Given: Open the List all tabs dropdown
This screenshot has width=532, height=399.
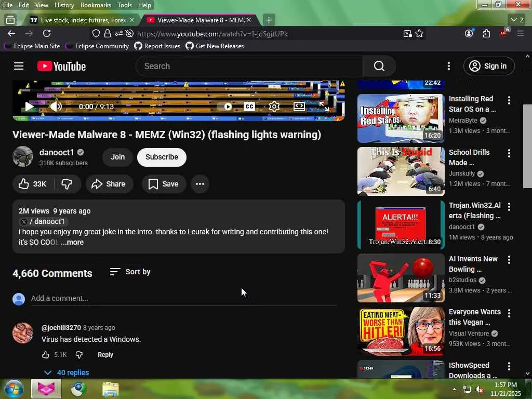Looking at the screenshot, I should [x=517, y=20].
